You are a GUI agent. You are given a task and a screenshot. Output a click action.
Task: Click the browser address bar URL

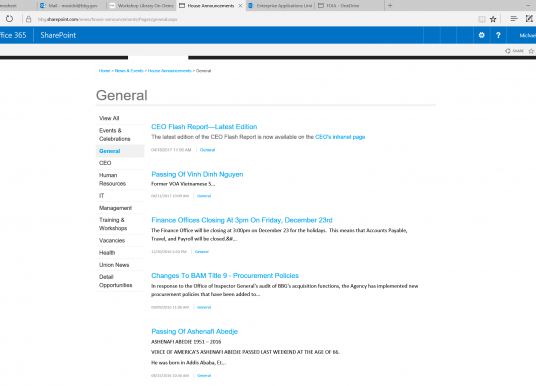[107, 19]
